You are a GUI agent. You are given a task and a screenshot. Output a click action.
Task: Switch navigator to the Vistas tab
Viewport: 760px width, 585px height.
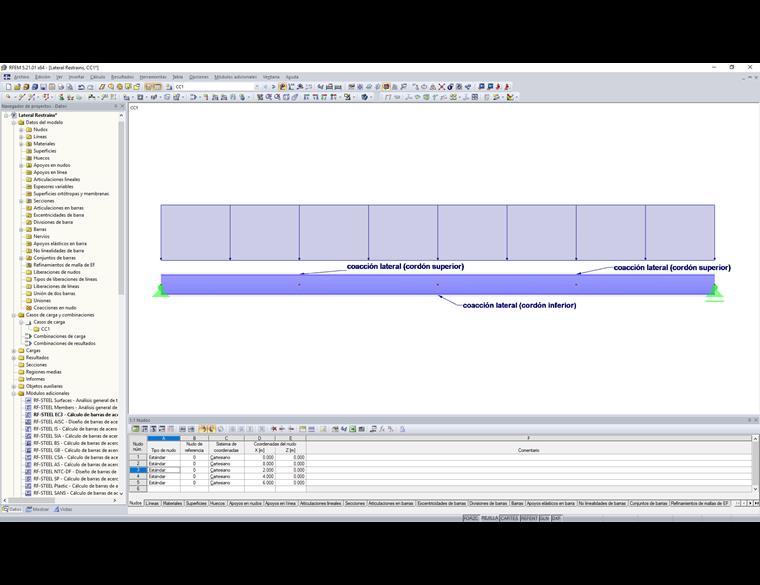click(63, 509)
